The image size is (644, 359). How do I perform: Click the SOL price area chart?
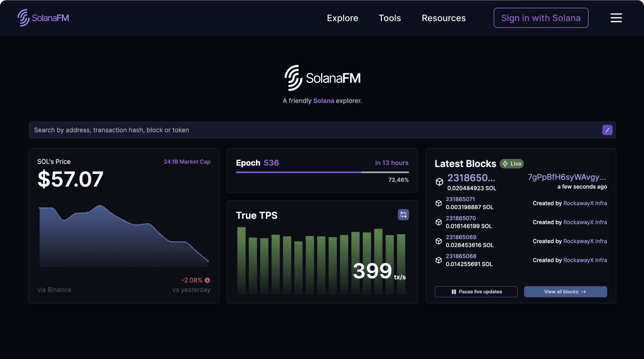click(124, 236)
